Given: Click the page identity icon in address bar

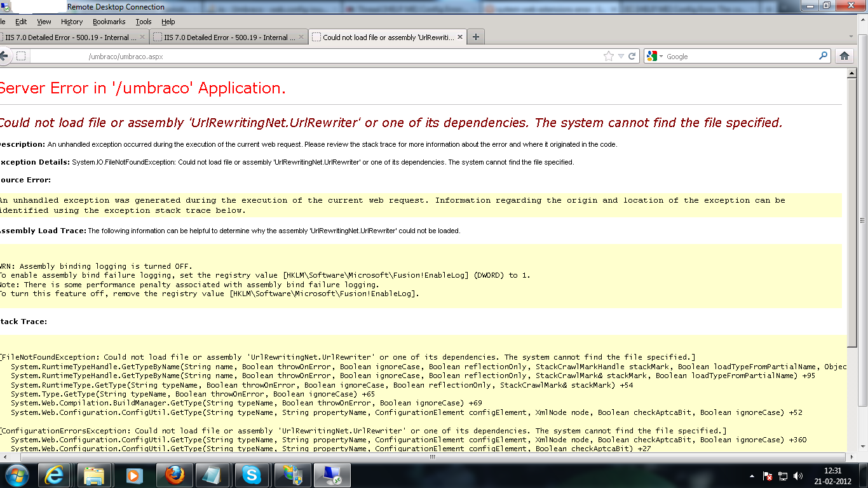Looking at the screenshot, I should coord(21,56).
